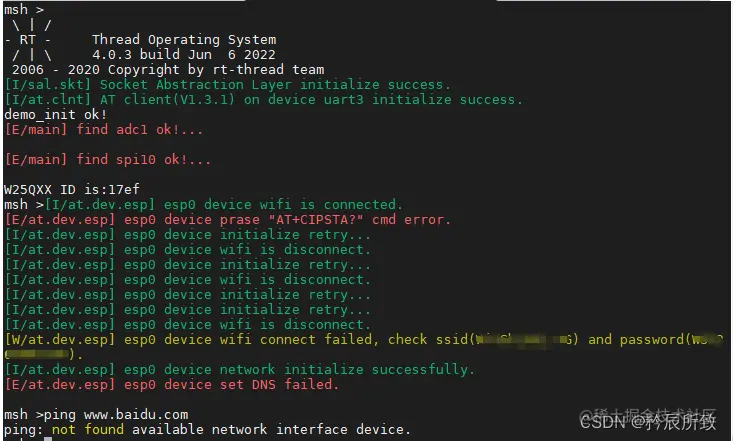Viewport: 733px width, 441px height.
Task: Click the red 'esp0 device set DNS failed' line
Action: (171, 384)
